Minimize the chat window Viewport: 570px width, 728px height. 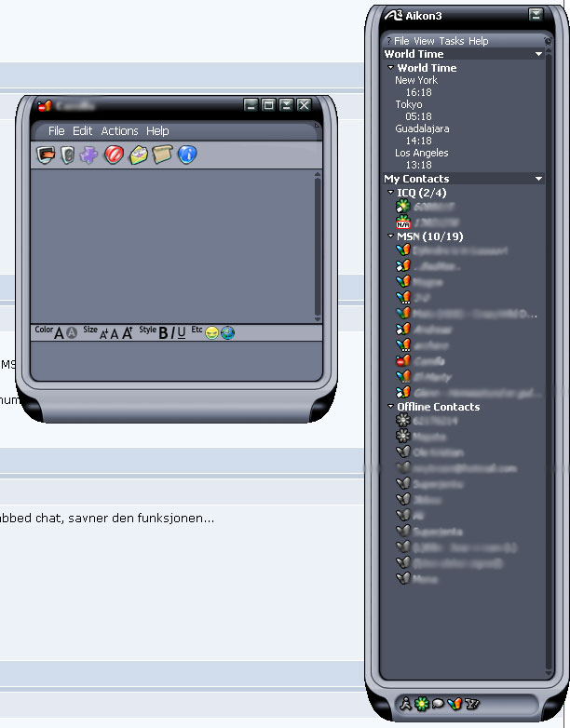(x=251, y=105)
